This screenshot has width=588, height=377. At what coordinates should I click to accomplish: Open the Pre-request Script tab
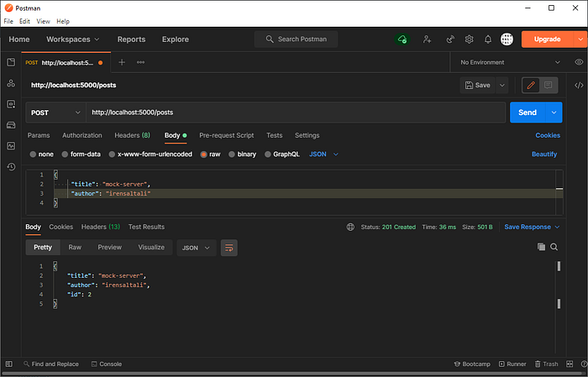click(227, 135)
